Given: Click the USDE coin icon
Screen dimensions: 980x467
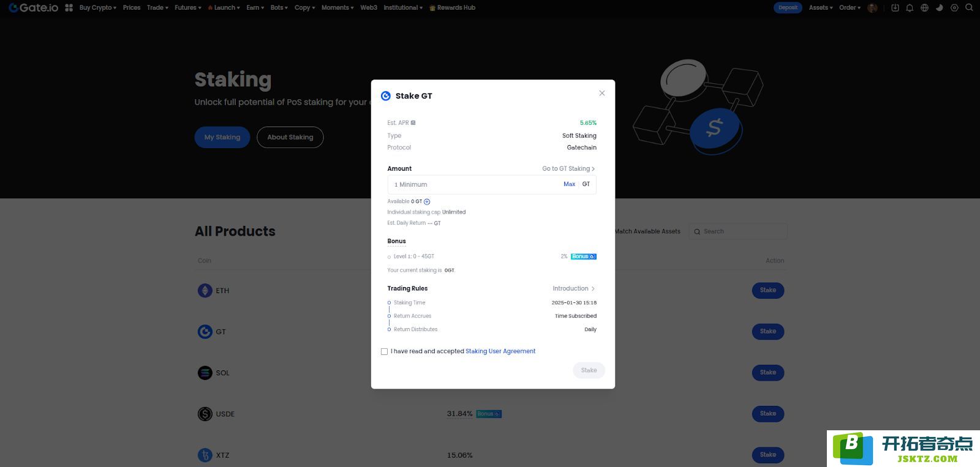Looking at the screenshot, I should 205,414.
